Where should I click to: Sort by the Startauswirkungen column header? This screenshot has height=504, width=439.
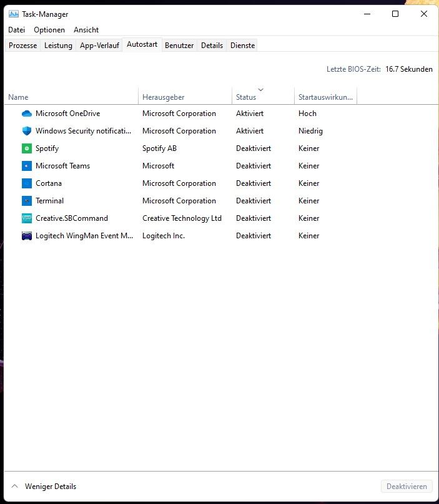(325, 97)
